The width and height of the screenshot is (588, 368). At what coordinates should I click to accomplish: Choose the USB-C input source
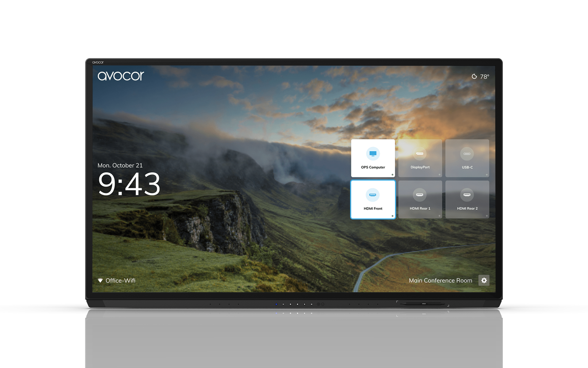click(x=467, y=158)
